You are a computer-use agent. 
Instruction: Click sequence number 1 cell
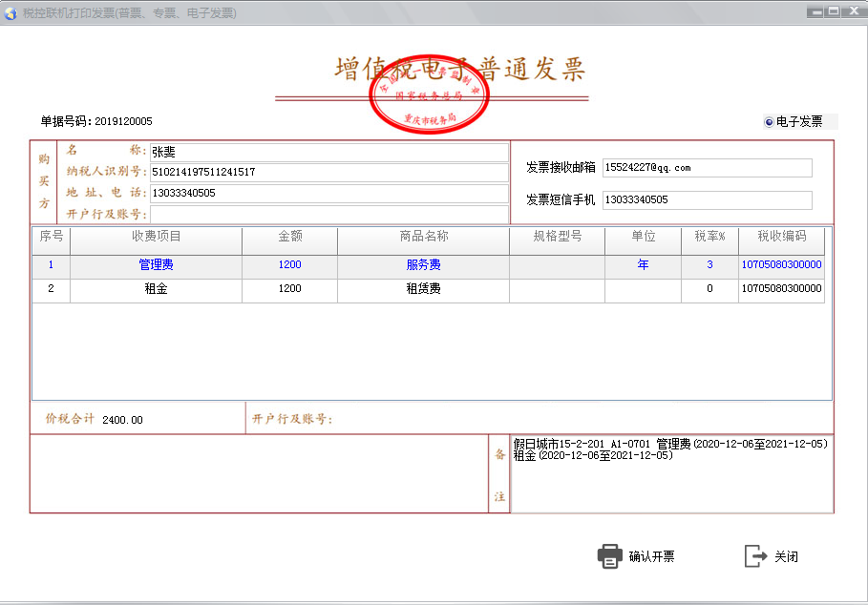(51, 265)
